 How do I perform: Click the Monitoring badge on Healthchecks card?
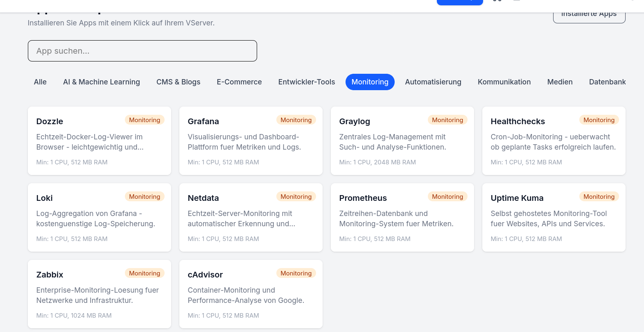pyautogui.click(x=599, y=120)
